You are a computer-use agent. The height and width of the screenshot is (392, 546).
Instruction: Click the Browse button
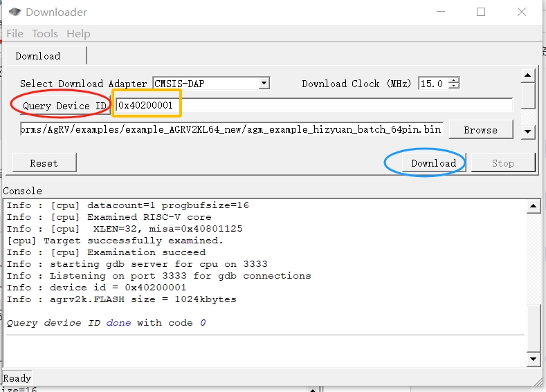pyautogui.click(x=480, y=130)
